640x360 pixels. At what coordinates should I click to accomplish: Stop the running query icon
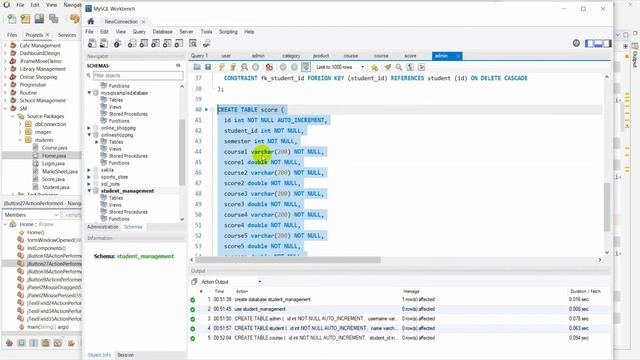click(x=256, y=67)
